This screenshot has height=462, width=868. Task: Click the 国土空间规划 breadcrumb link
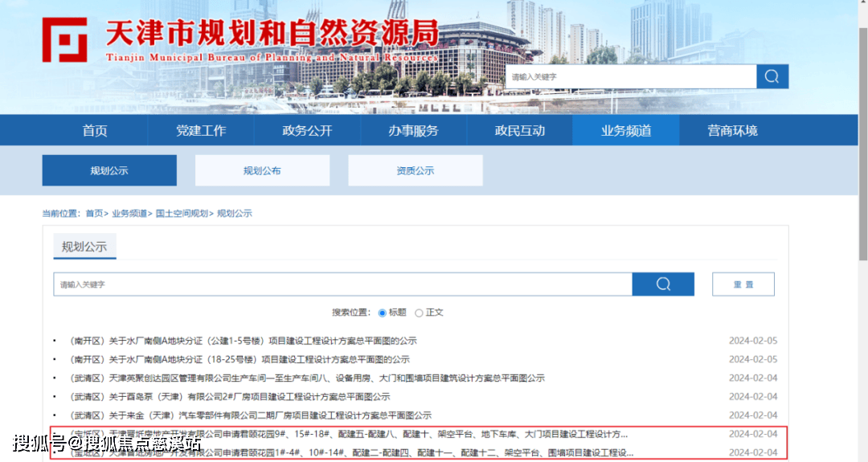[x=182, y=213]
